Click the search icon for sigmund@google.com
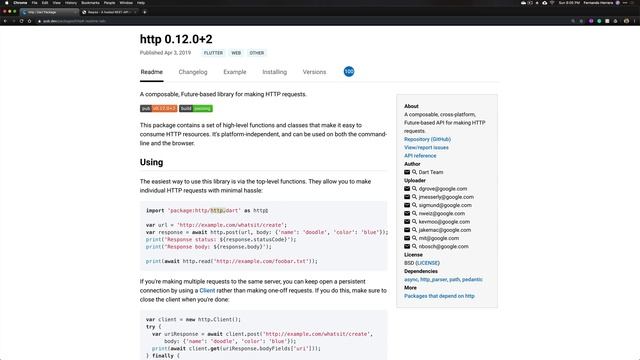The width and height of the screenshot is (640, 360). (x=414, y=205)
